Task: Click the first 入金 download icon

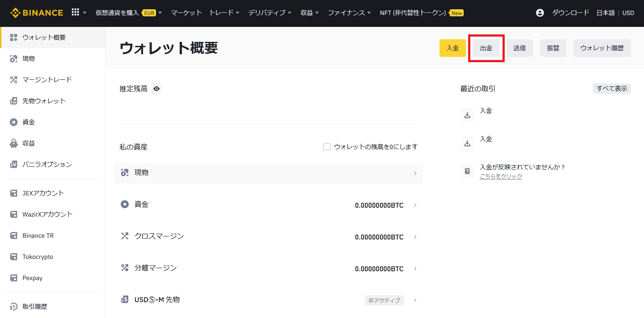Action: 467,115
